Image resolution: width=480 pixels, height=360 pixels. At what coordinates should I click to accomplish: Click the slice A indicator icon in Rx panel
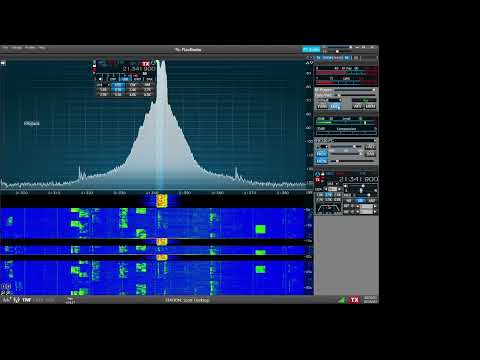[317, 174]
